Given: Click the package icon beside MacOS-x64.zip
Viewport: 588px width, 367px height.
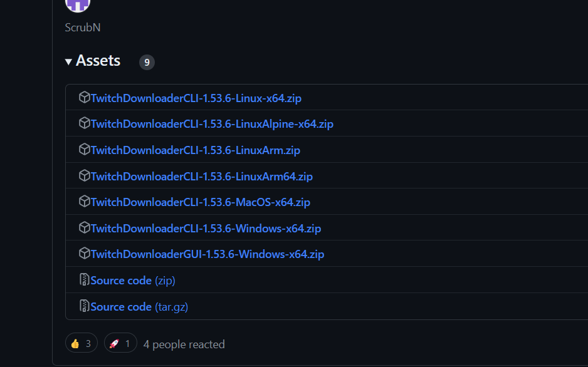Looking at the screenshot, I should coord(84,202).
